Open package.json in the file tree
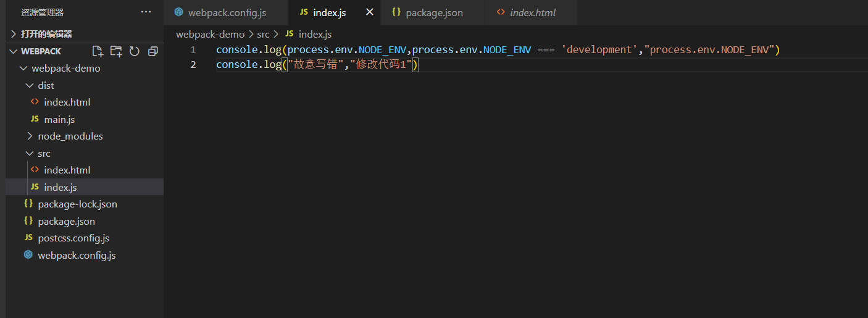Image resolution: width=868 pixels, height=318 pixels. point(85,221)
